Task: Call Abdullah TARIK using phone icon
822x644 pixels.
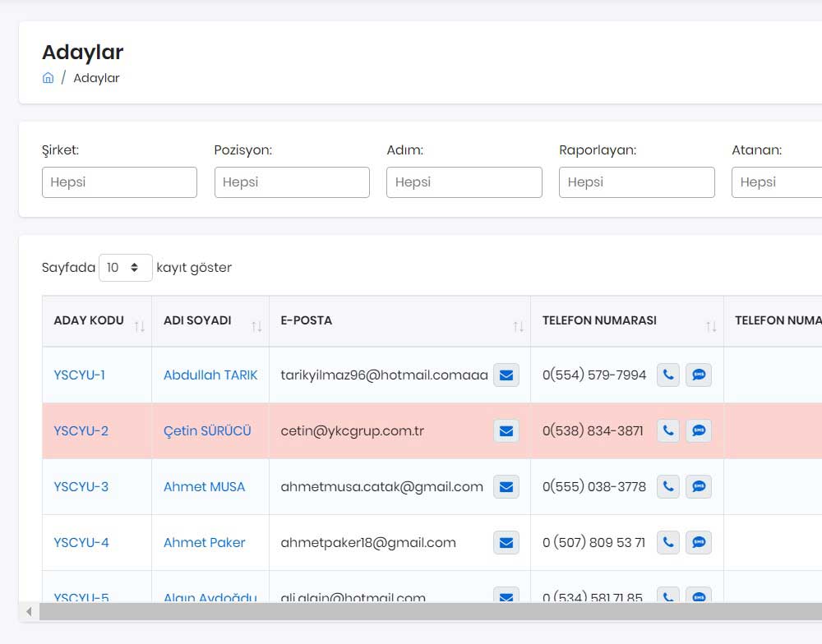Action: point(667,375)
